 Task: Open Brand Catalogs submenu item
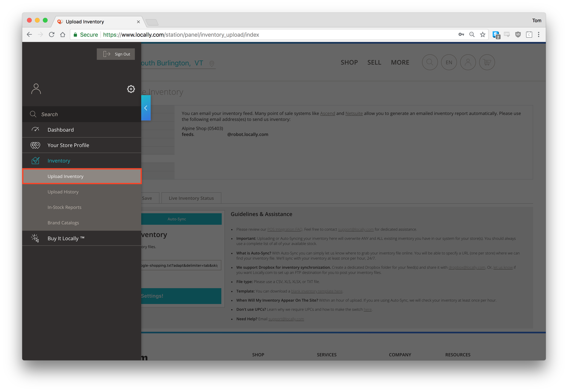[x=63, y=223]
